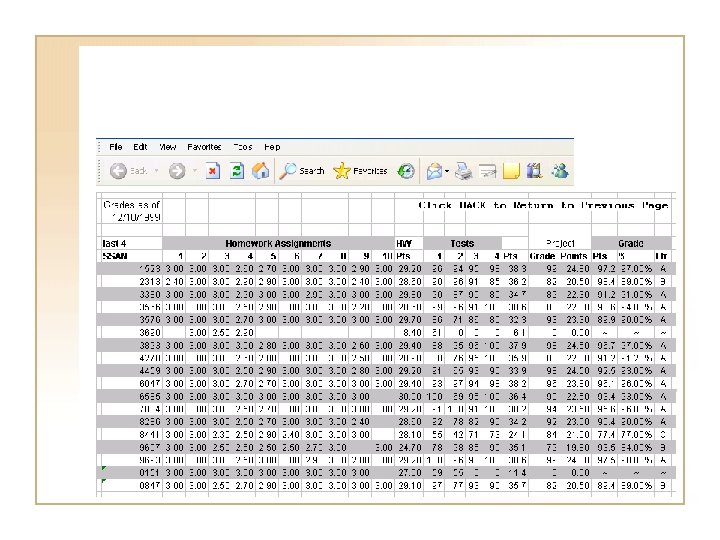The width and height of the screenshot is (720, 540).
Task: Select student row 6047 ID cell
Action: [131, 383]
